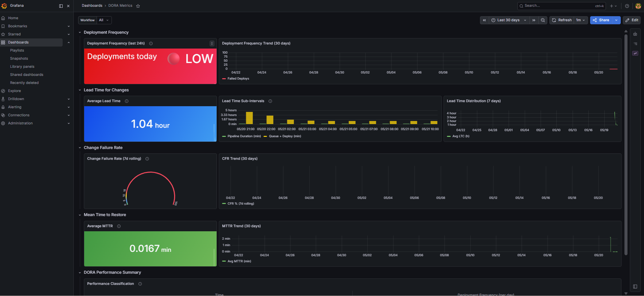
Task: Click info icon on Deployment Frequency panel
Action: 151,43
